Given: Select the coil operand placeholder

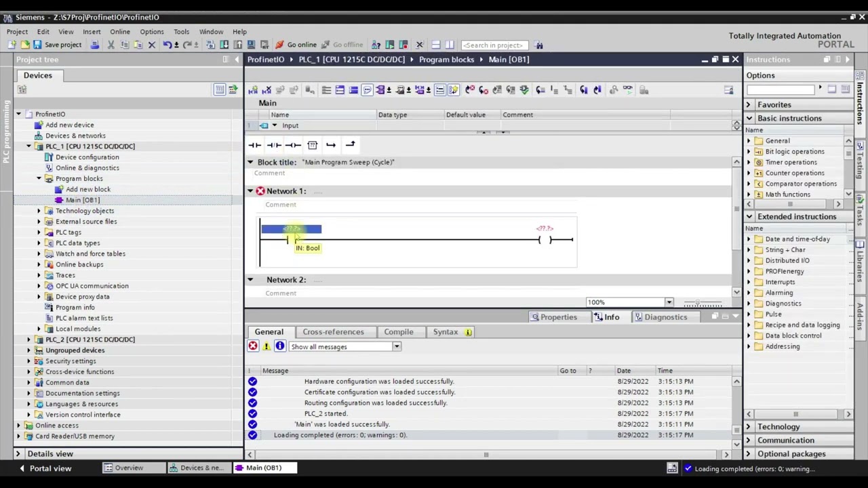Looking at the screenshot, I should (x=545, y=229).
